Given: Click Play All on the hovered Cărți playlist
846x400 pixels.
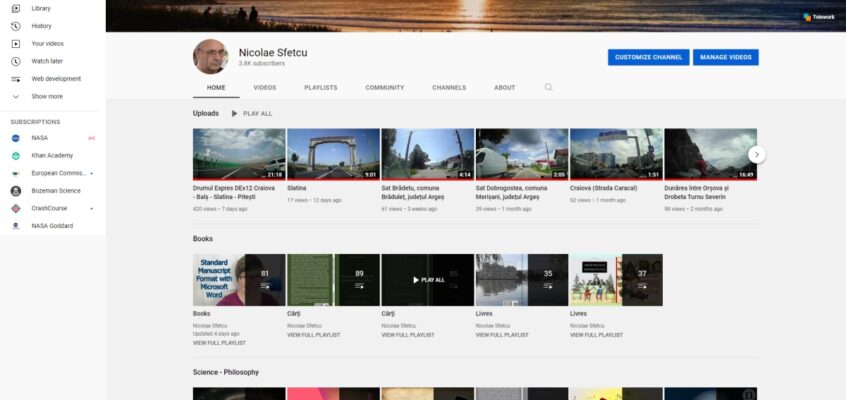Looking at the screenshot, I should coord(428,280).
